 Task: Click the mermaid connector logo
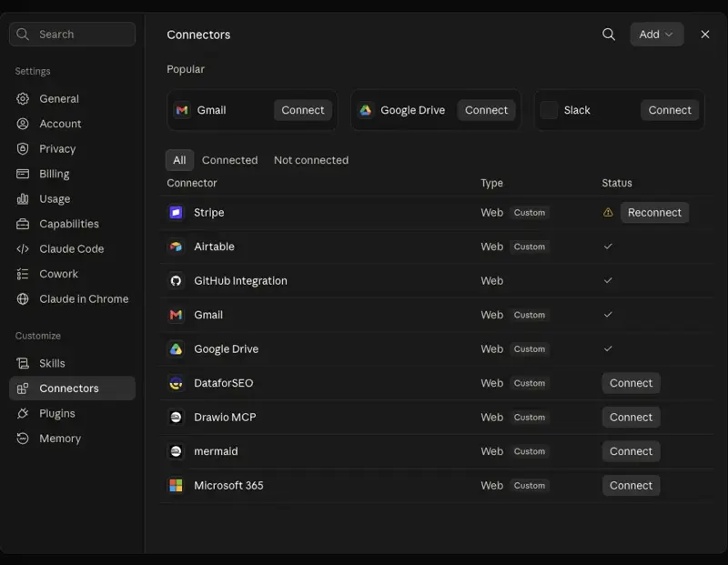176,451
